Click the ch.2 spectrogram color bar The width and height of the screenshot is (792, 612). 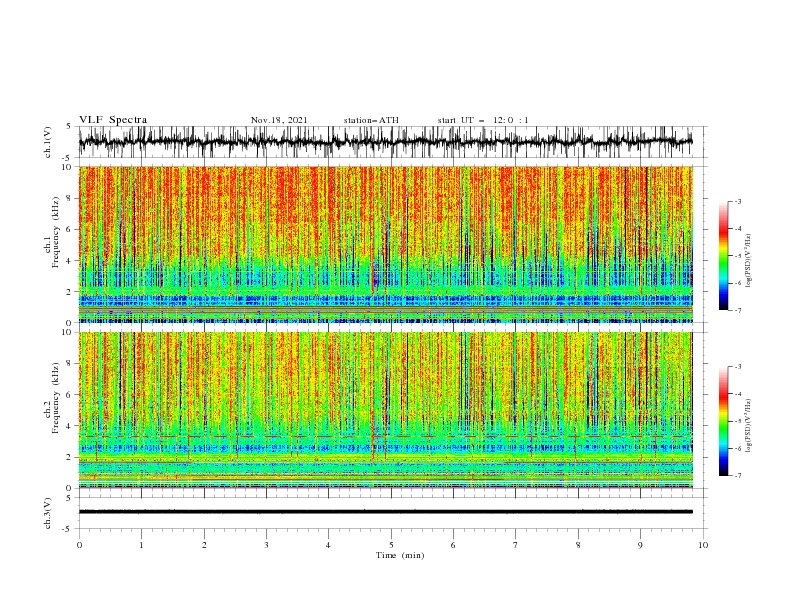pos(723,421)
